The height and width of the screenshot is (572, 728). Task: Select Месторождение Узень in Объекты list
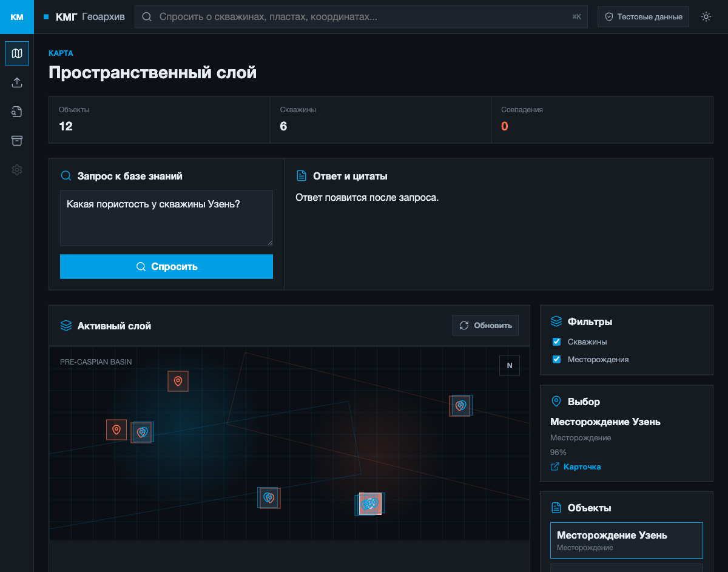tap(627, 540)
